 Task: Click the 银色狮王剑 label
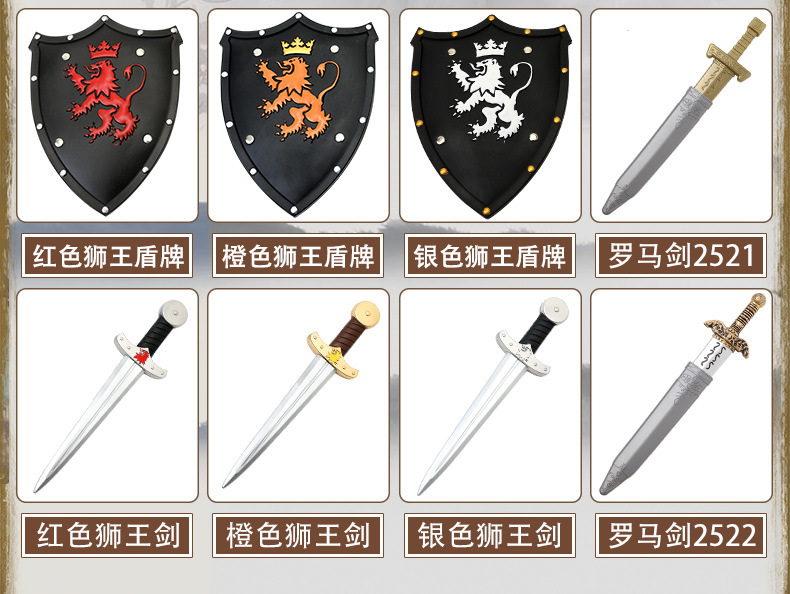pos(490,535)
